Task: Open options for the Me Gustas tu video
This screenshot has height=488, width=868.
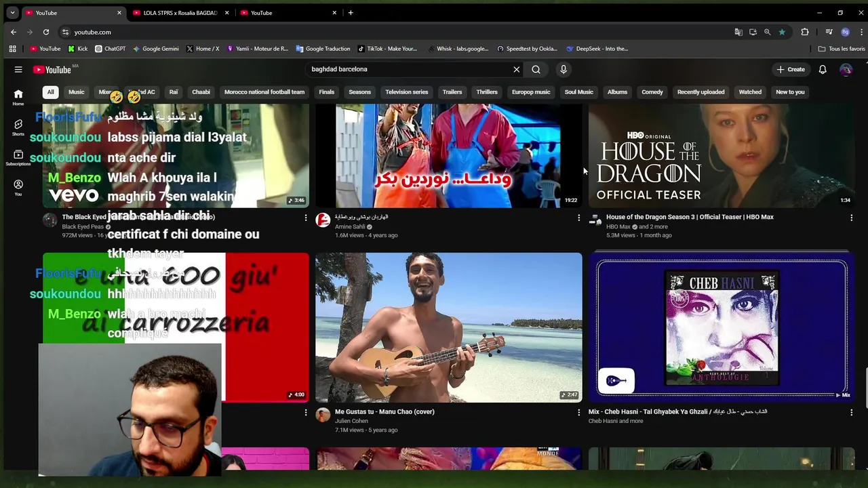Action: pos(578,412)
